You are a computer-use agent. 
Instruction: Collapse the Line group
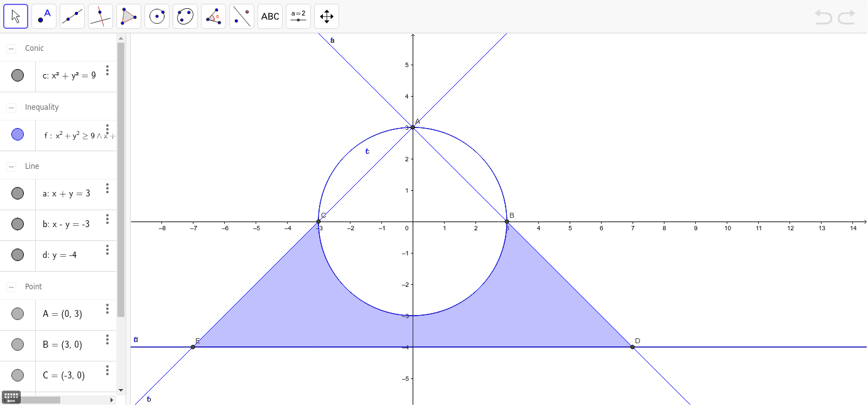click(11, 166)
